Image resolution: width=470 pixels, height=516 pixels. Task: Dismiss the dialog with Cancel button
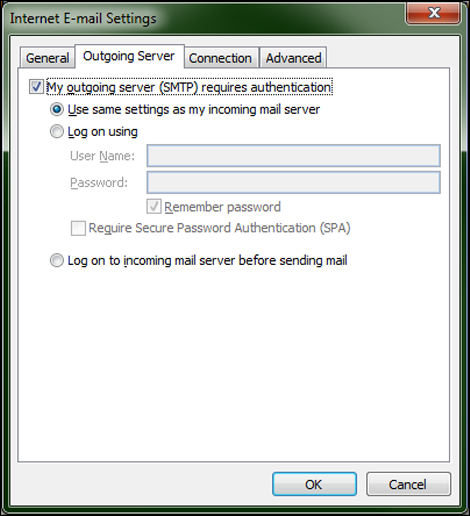[x=408, y=484]
